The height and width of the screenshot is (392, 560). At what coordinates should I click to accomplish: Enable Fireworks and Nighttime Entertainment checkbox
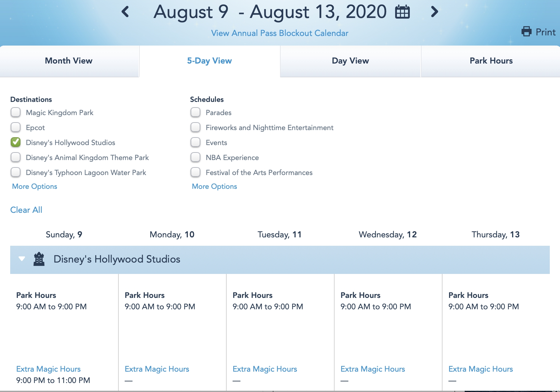[x=195, y=127]
